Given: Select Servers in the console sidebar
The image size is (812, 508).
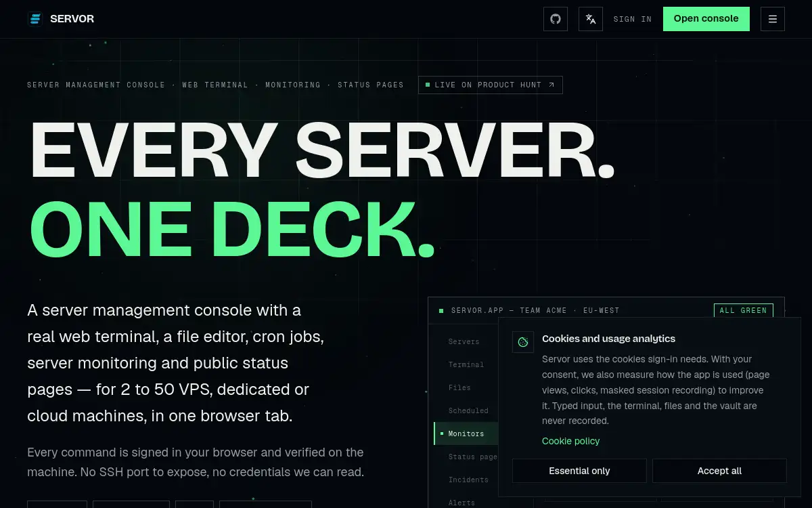Looking at the screenshot, I should pos(464,341).
